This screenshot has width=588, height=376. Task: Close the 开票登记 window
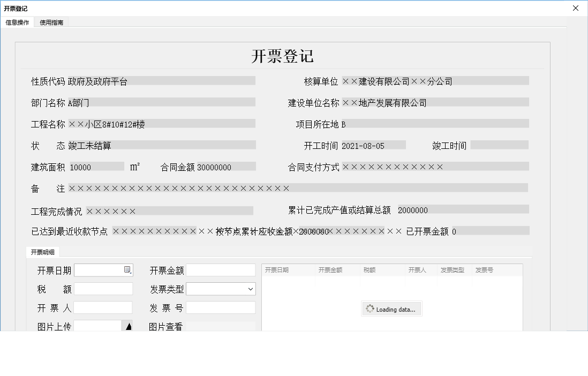click(x=575, y=8)
